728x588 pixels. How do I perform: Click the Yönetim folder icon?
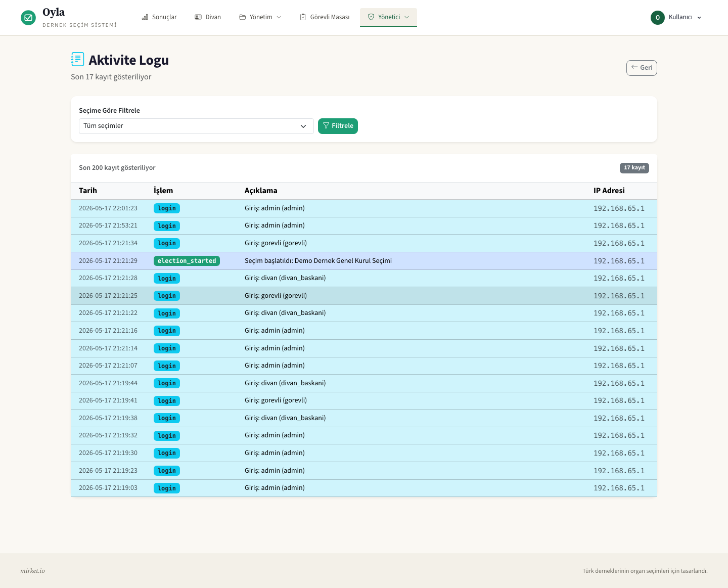[243, 17]
